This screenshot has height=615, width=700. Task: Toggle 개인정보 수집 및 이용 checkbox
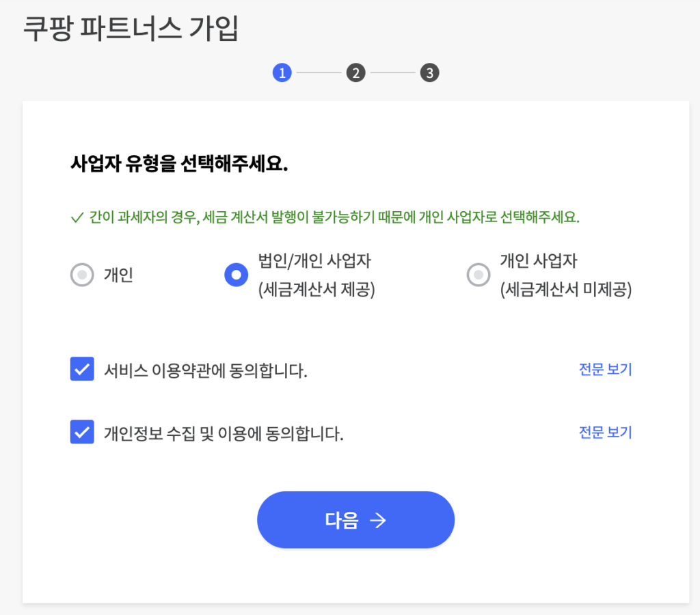click(x=82, y=433)
